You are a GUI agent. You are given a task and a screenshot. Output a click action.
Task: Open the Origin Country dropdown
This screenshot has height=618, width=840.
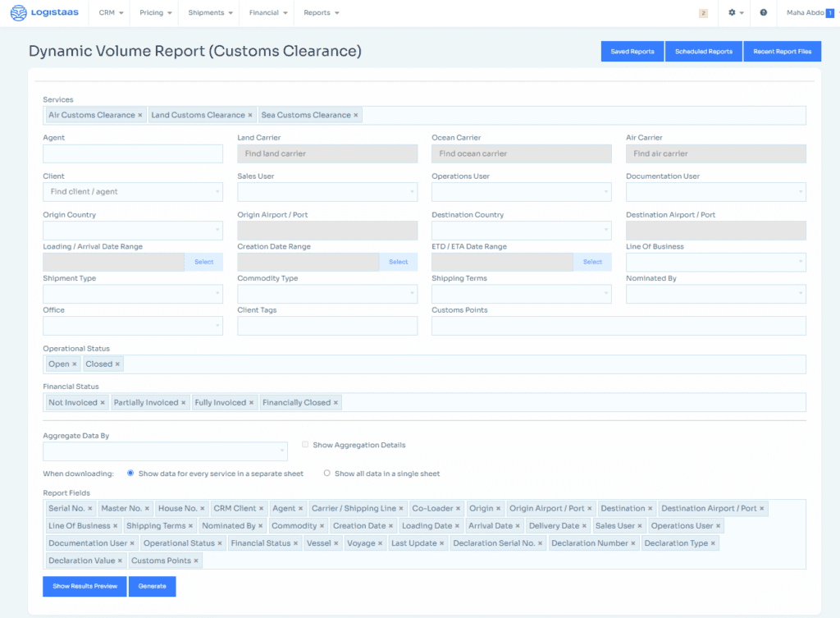click(133, 231)
